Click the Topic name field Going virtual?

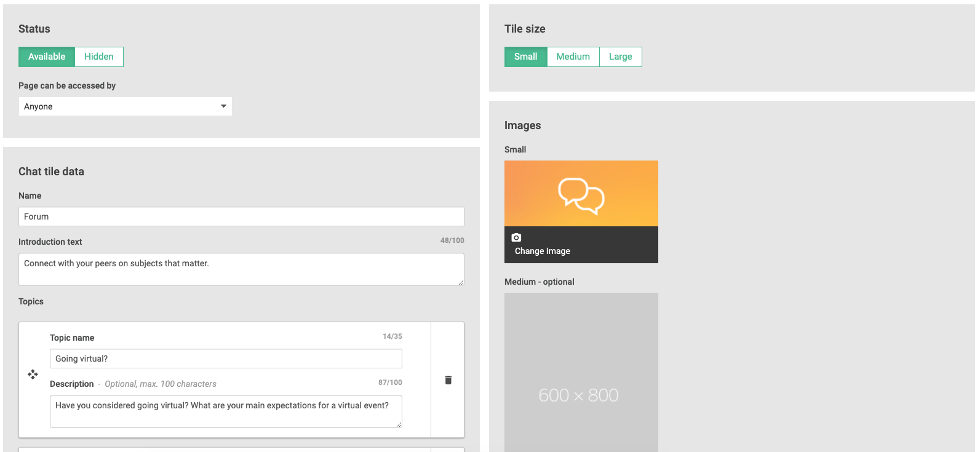[226, 359]
